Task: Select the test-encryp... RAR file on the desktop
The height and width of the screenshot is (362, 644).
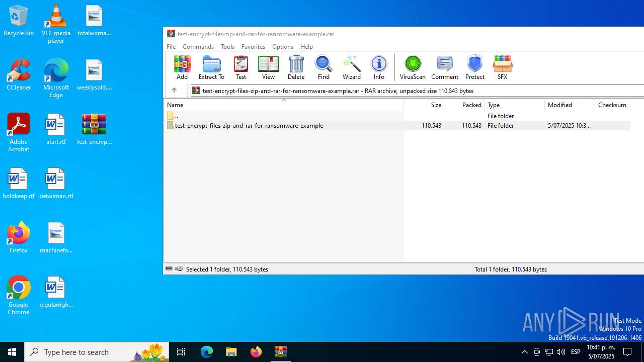Action: pyautogui.click(x=94, y=129)
